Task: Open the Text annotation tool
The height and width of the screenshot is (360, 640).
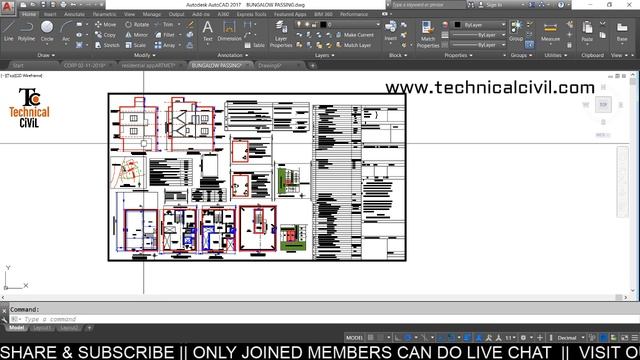Action: tap(207, 31)
